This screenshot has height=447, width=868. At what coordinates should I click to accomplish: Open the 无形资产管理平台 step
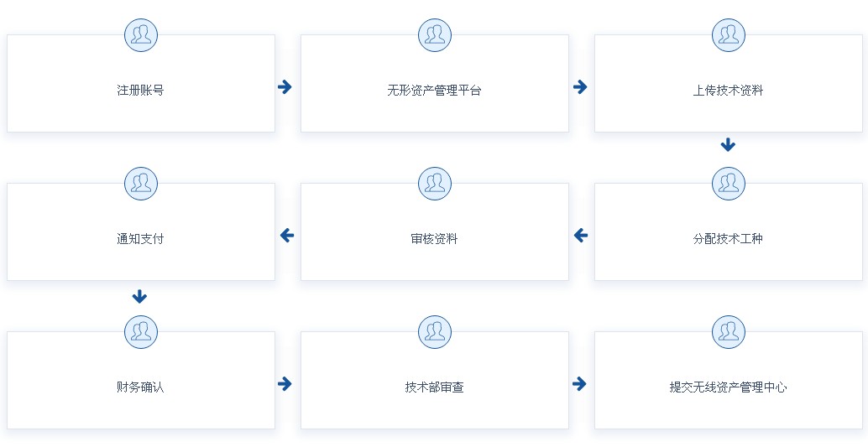pyautogui.click(x=435, y=90)
